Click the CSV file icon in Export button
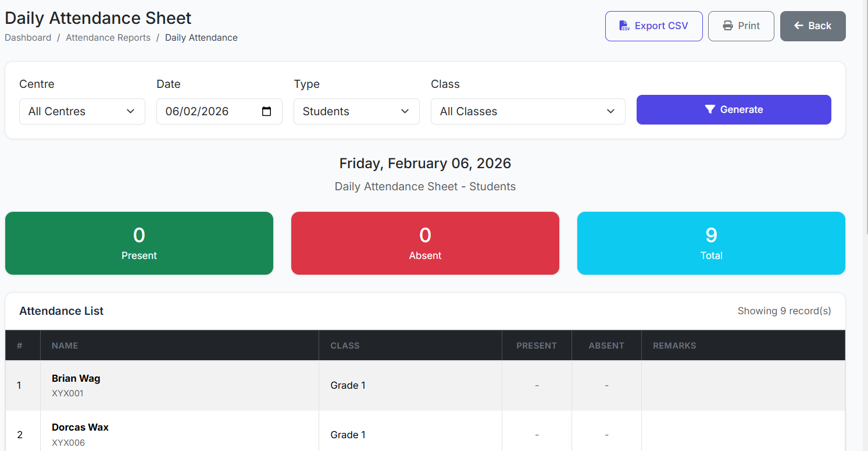 [x=624, y=26]
